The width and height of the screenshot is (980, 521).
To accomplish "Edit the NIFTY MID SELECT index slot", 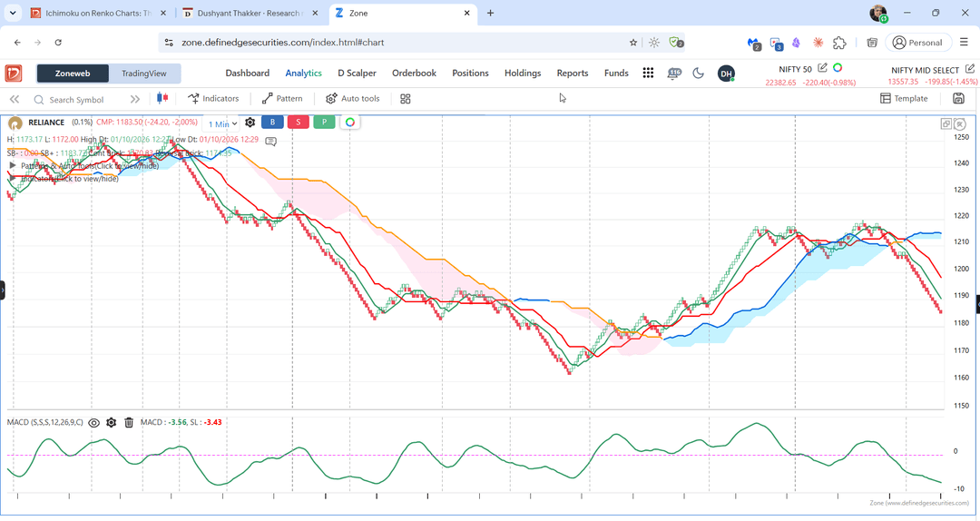I will pyautogui.click(x=969, y=69).
